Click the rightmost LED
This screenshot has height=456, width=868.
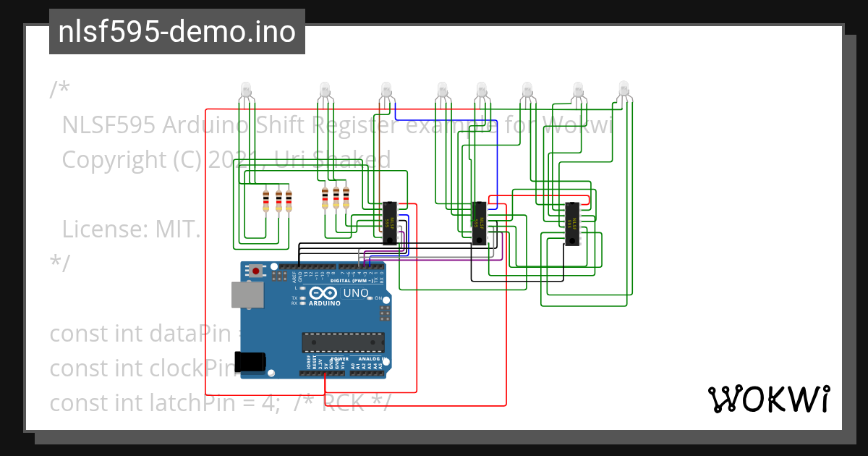624,88
